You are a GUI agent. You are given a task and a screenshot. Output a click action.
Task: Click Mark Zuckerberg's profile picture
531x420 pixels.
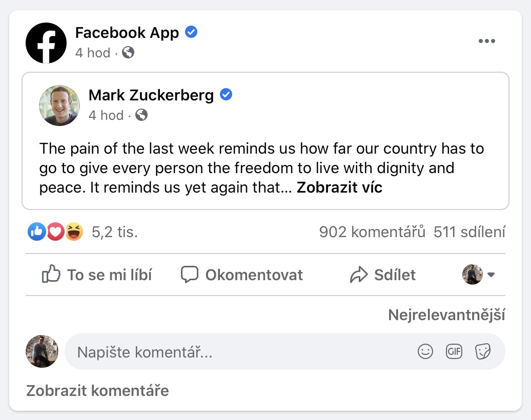(x=59, y=106)
